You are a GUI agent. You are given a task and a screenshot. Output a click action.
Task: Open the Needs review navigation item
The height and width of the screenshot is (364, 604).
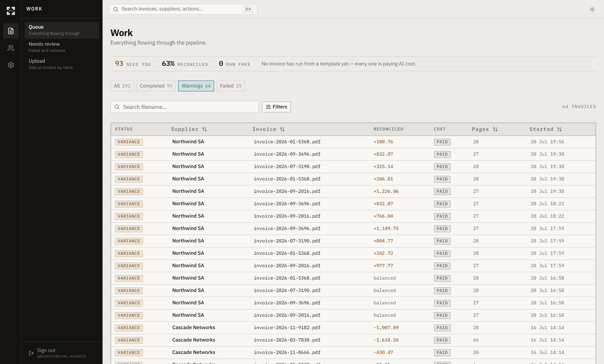pos(62,47)
